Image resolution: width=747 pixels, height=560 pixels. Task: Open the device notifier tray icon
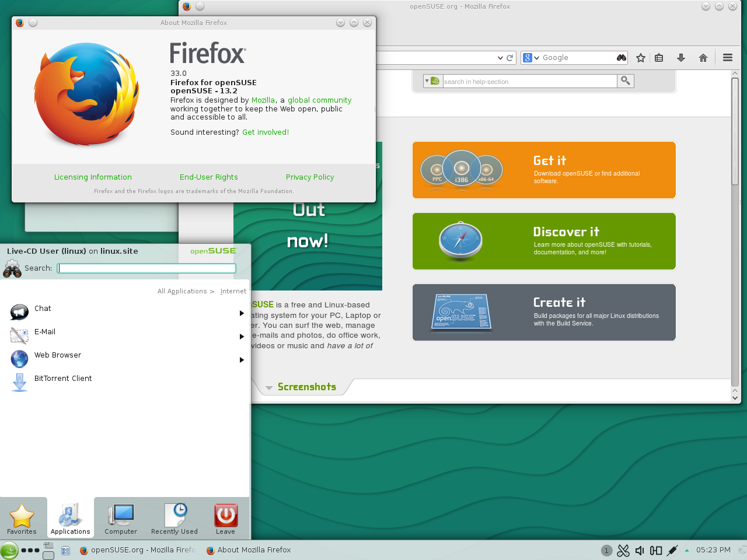pos(656,550)
